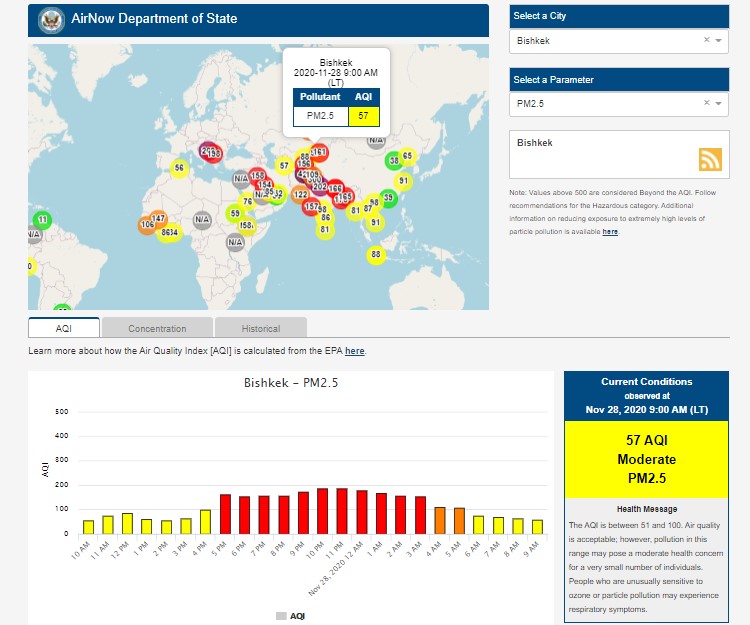The width and height of the screenshot is (750, 625).
Task: Clear the PM2.5 parameter selection
Action: pyautogui.click(x=706, y=103)
